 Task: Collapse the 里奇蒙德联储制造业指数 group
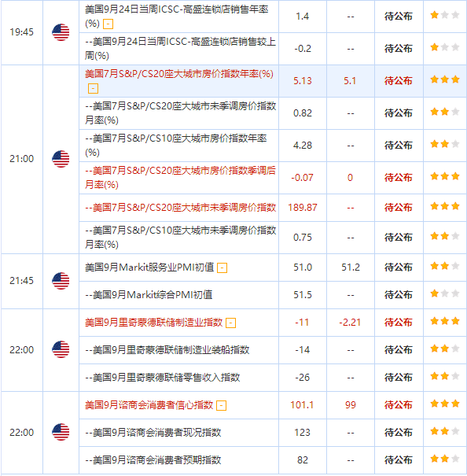231,323
